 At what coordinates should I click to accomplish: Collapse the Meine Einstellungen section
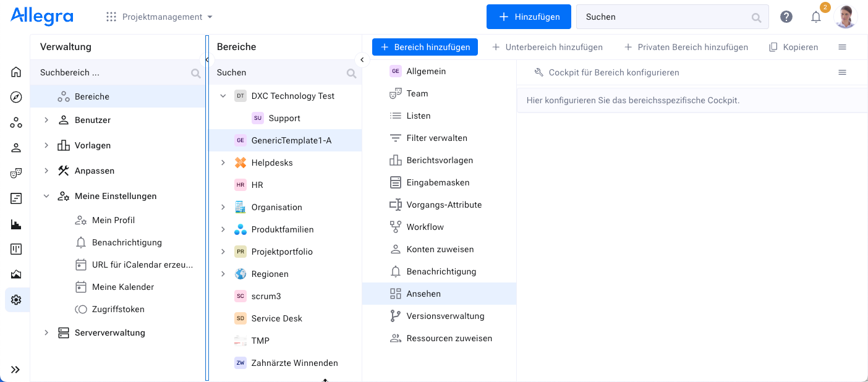46,196
